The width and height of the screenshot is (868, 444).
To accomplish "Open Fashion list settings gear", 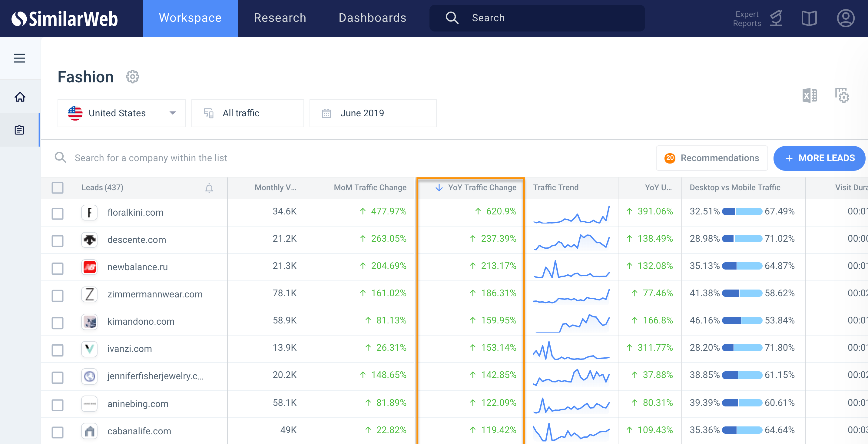I will pos(132,77).
